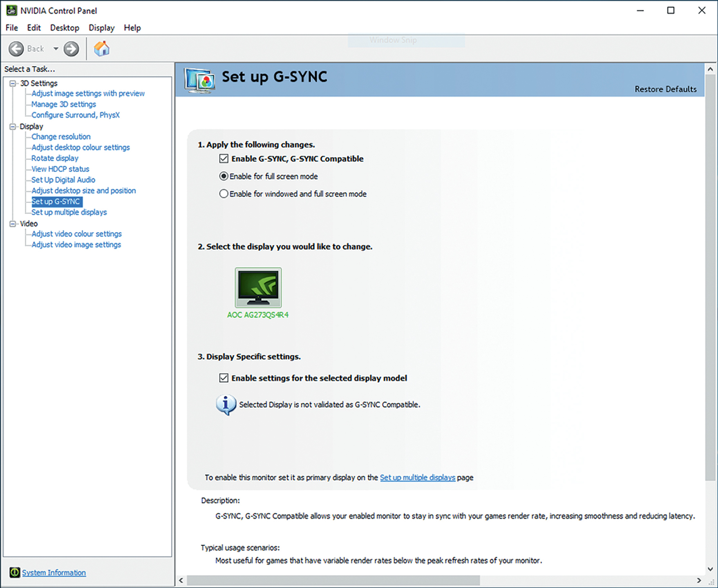Viewport: 718px width, 588px height.
Task: Collapse the Video tree node
Action: coord(13,224)
